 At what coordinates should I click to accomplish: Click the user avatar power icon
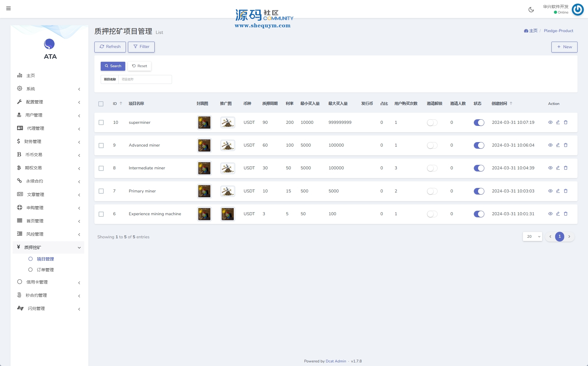click(578, 10)
